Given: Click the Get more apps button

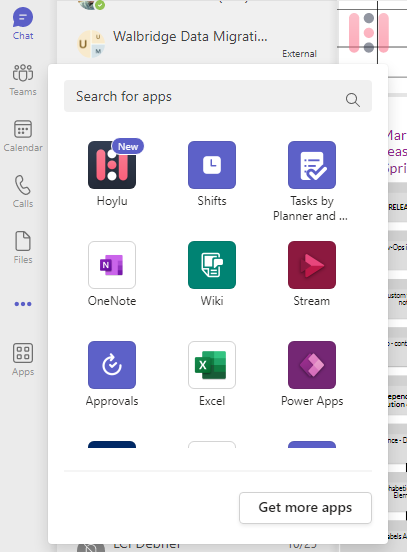Looking at the screenshot, I should (x=305, y=508).
